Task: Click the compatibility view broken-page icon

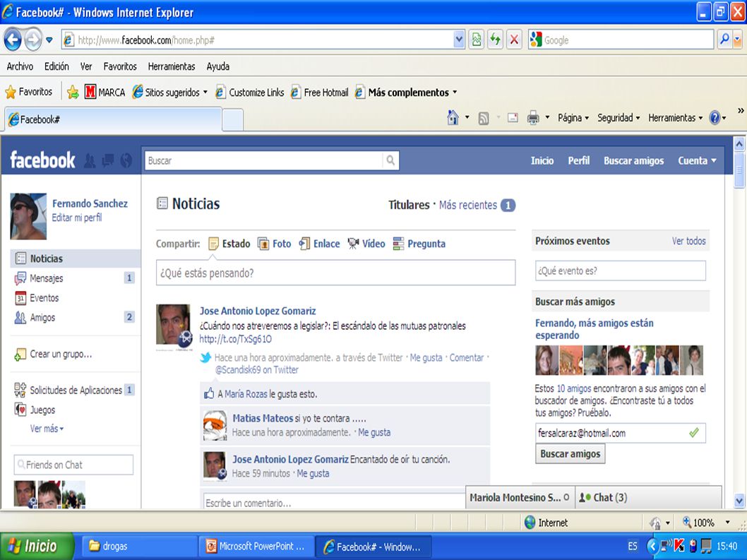Action: click(477, 40)
